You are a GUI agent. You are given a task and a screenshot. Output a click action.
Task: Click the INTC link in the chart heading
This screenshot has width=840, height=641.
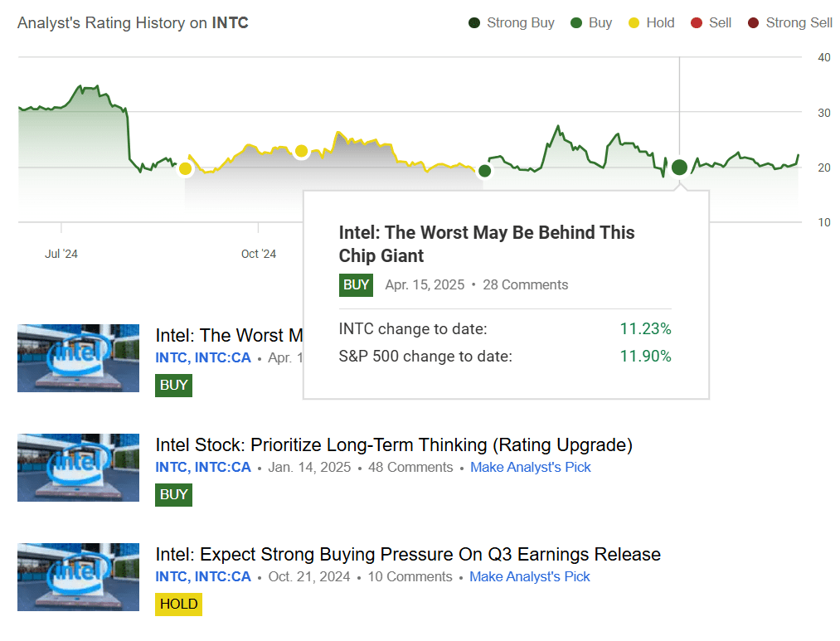pyautogui.click(x=230, y=22)
